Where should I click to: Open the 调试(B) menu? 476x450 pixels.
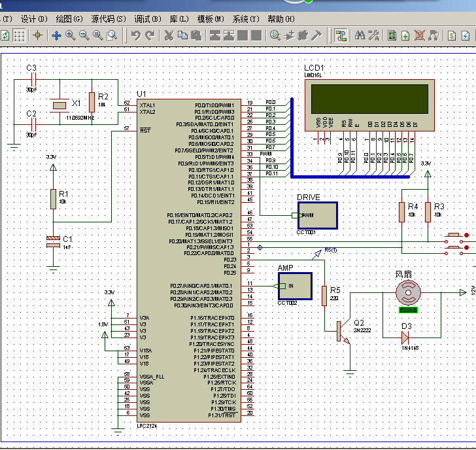pyautogui.click(x=148, y=19)
